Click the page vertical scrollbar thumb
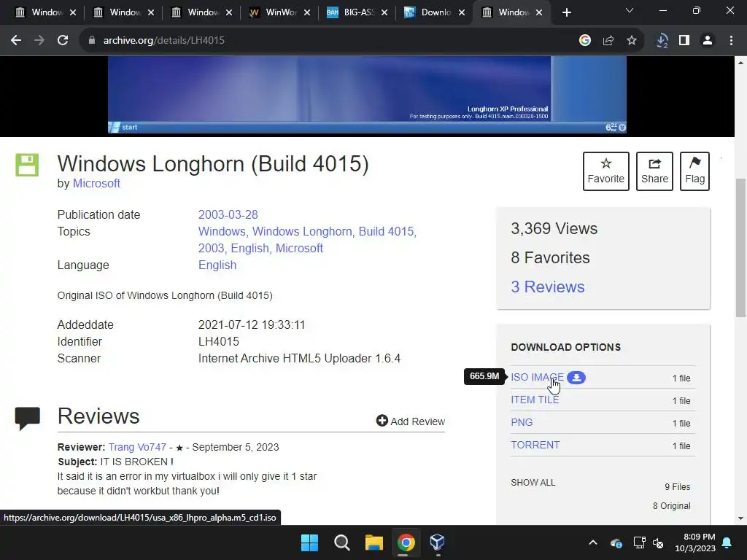This screenshot has width=747, height=560. coord(740,248)
